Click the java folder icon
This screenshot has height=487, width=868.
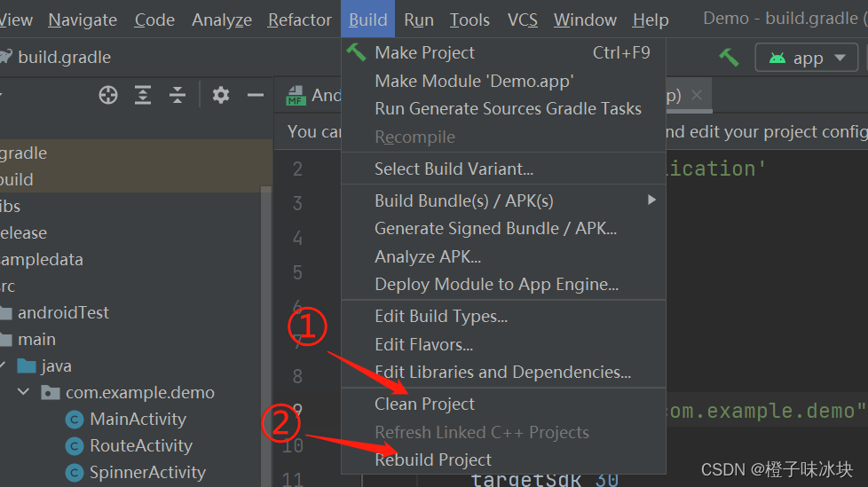27,365
